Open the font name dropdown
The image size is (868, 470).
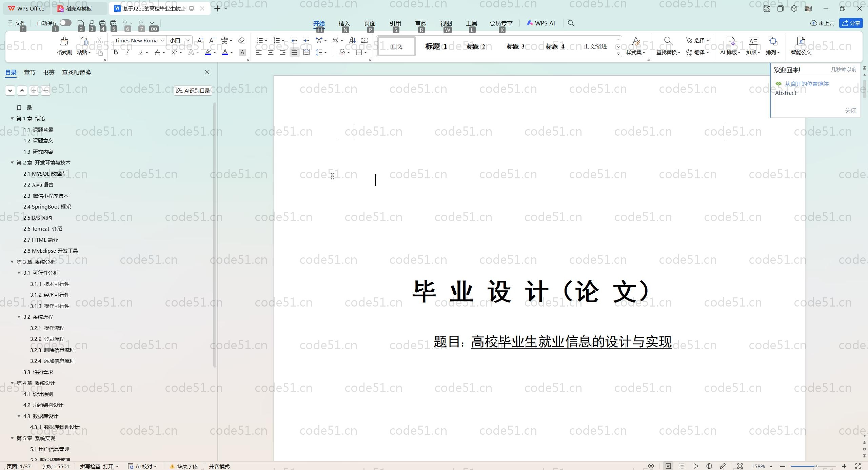point(162,40)
